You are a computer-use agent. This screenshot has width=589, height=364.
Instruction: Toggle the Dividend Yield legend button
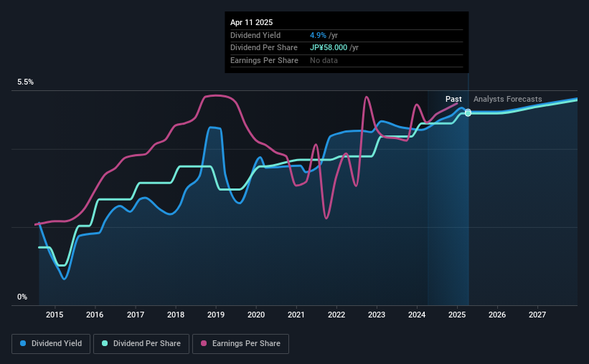(x=51, y=344)
